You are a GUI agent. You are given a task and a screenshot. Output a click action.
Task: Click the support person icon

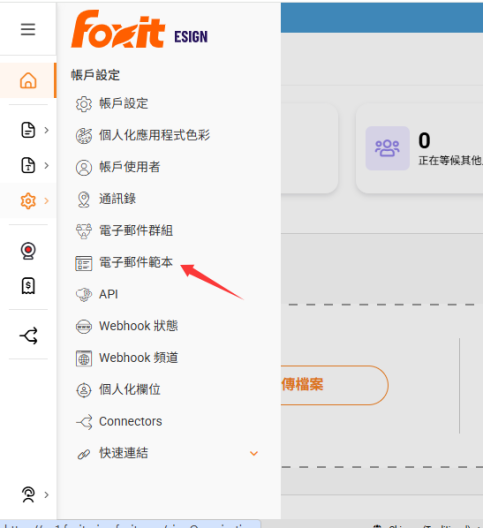(x=28, y=495)
